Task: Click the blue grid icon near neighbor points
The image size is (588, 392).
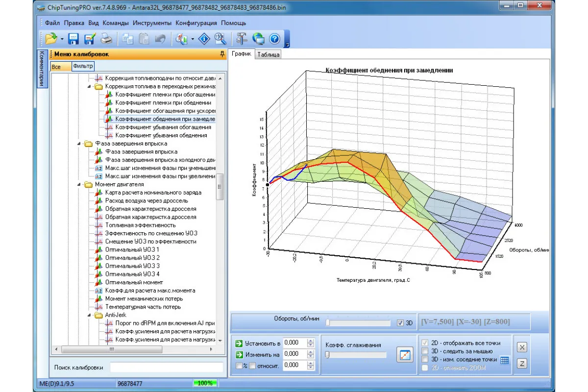Action: pos(505,360)
